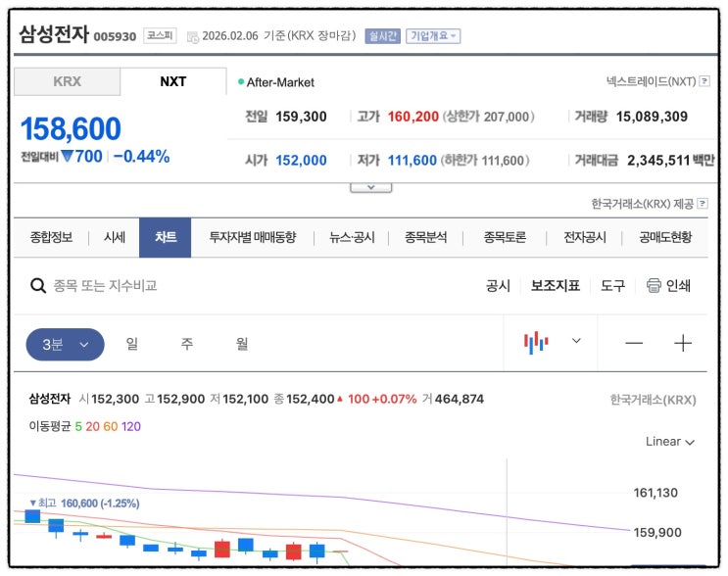The height and width of the screenshot is (576, 728).
Task: Open the Linear scale dropdown
Action: tap(669, 442)
